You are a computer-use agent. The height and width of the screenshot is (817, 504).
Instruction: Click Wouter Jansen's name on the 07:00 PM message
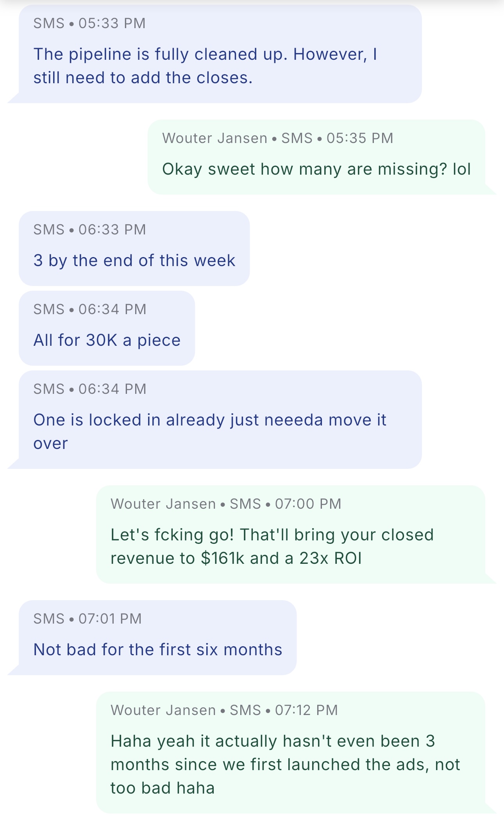[x=163, y=504]
